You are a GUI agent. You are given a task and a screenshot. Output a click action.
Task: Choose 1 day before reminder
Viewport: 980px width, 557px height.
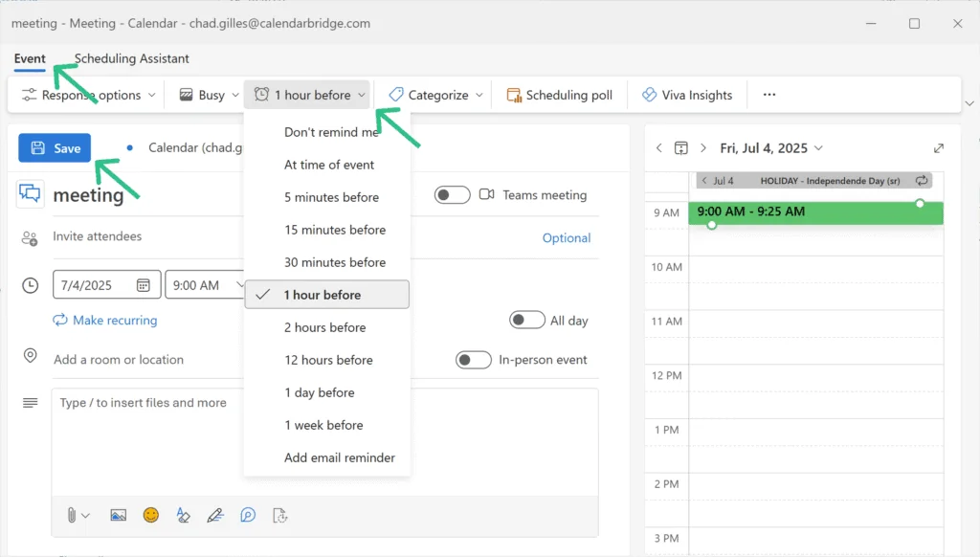327,392
